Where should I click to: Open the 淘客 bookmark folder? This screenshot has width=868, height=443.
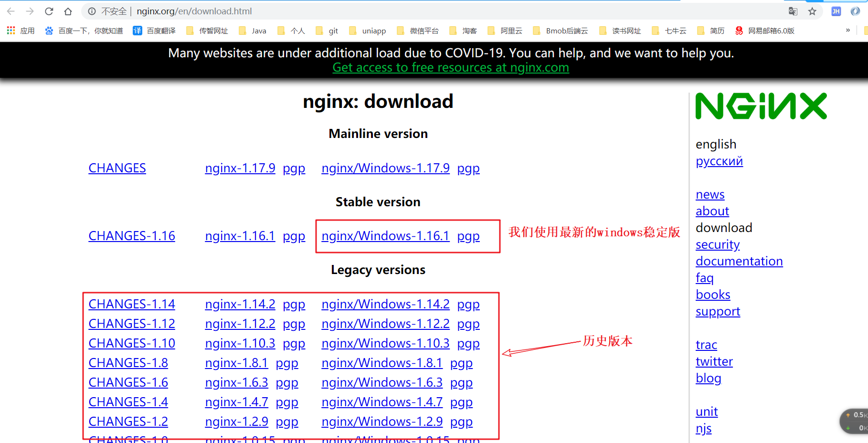tap(463, 31)
